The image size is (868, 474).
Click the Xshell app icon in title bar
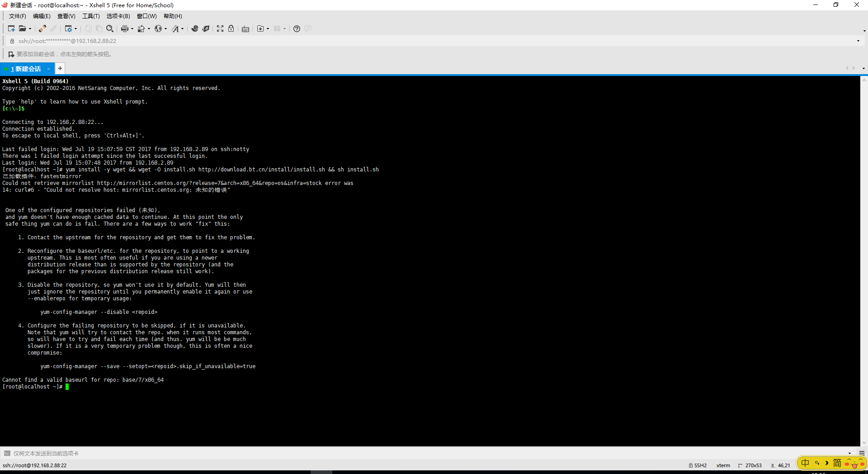(x=5, y=5)
